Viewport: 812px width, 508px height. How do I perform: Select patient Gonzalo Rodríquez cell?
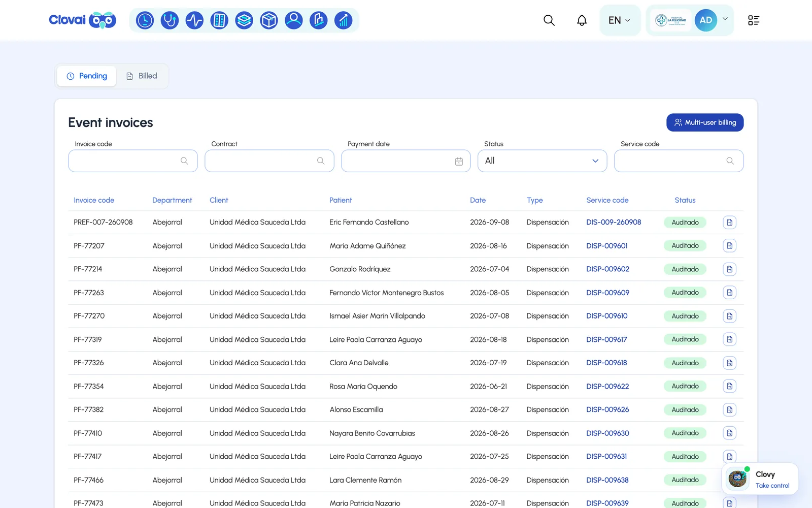(360, 269)
